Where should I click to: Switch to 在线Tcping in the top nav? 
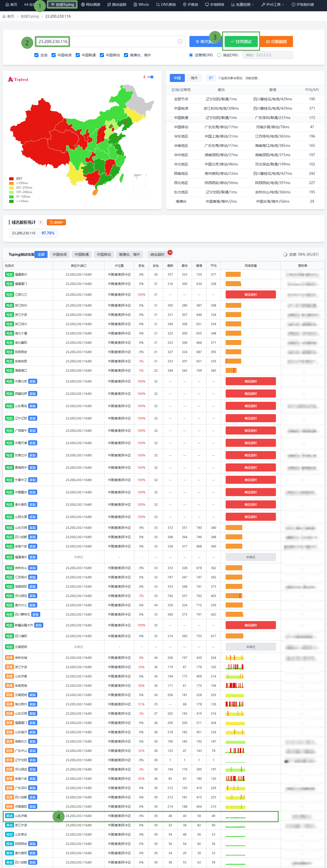click(62, 4)
